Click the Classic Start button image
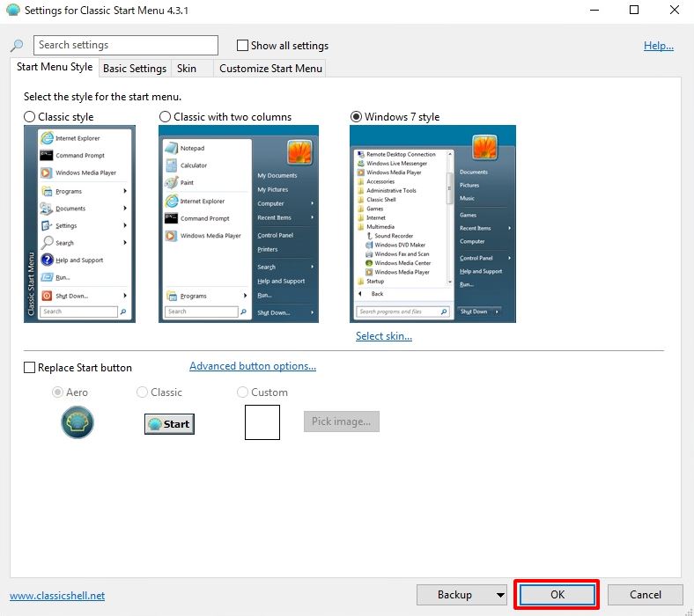 (x=169, y=423)
